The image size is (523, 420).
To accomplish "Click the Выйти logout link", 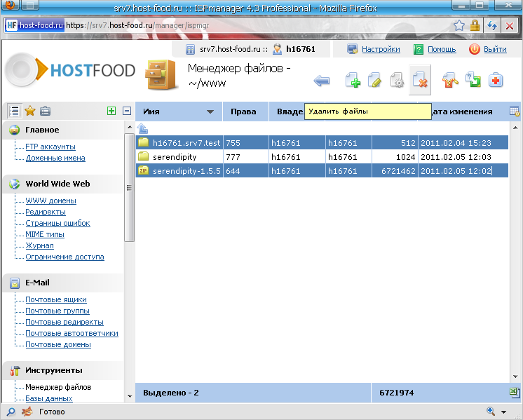I will pos(494,49).
